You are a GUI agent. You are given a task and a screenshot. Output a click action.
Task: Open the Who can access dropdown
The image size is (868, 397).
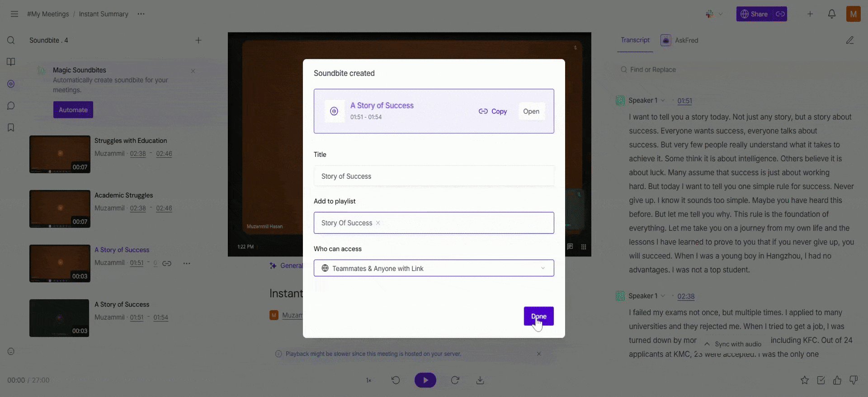434,268
